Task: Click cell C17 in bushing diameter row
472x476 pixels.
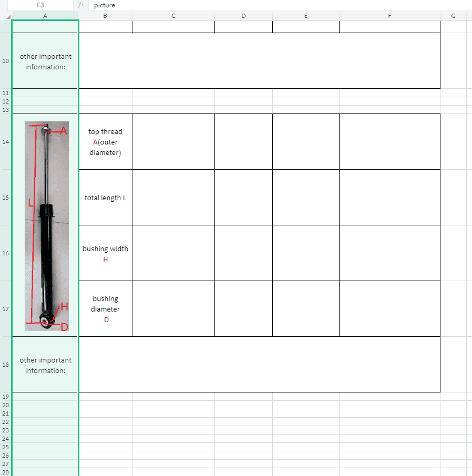Action: (x=173, y=309)
